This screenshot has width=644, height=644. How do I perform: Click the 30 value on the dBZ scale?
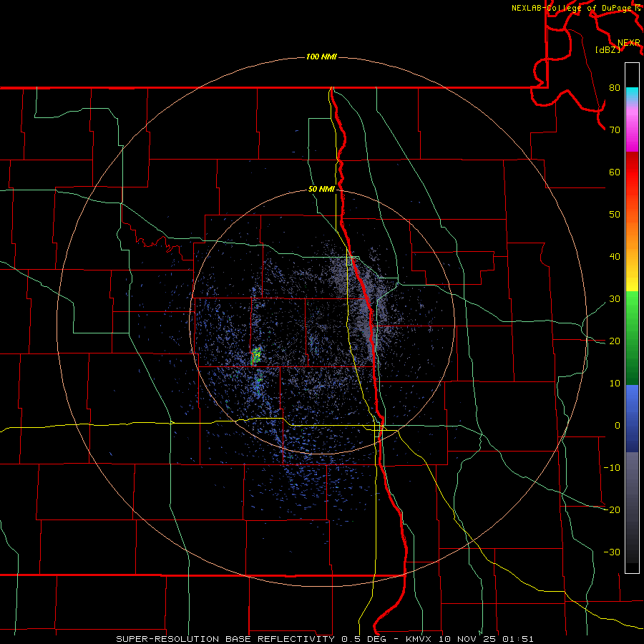point(615,299)
